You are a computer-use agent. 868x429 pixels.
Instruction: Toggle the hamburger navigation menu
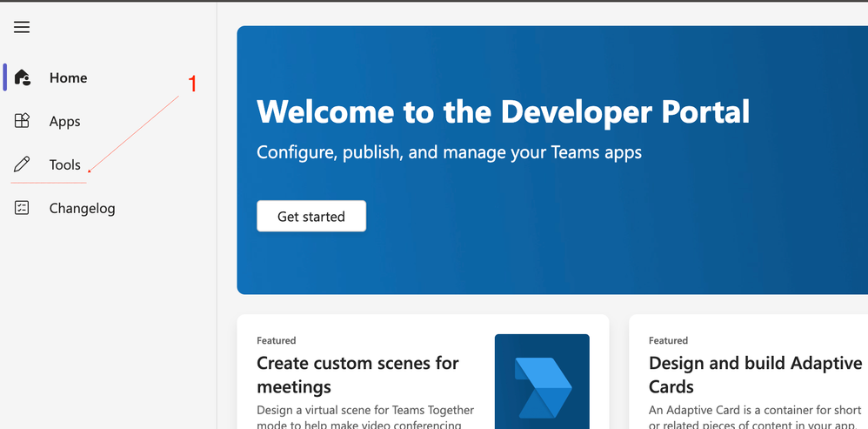(x=22, y=27)
